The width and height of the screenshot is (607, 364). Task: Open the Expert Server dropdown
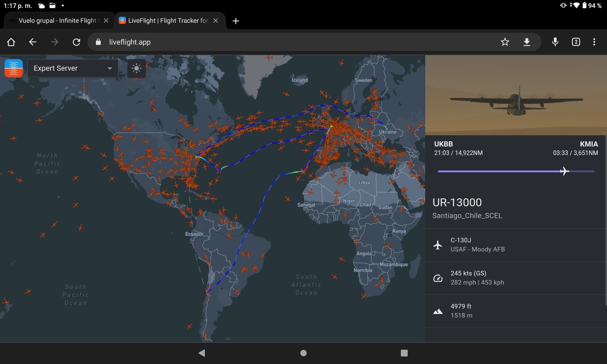click(x=73, y=68)
